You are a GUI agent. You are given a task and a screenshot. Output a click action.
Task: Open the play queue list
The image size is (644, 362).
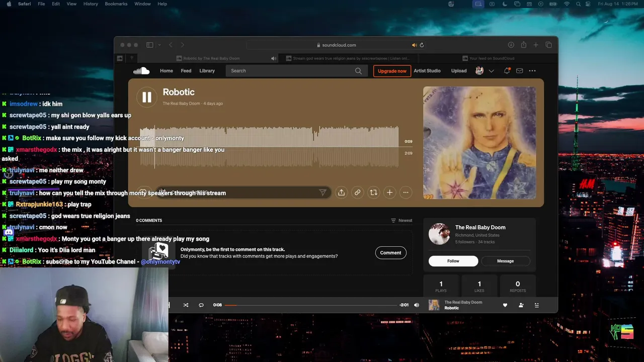click(x=536, y=305)
